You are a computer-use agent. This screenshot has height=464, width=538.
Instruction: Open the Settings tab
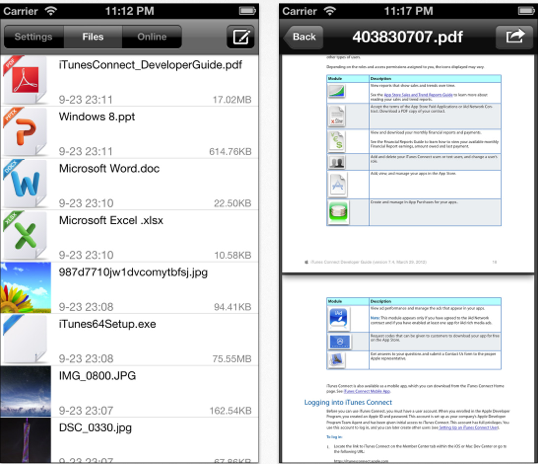(34, 37)
